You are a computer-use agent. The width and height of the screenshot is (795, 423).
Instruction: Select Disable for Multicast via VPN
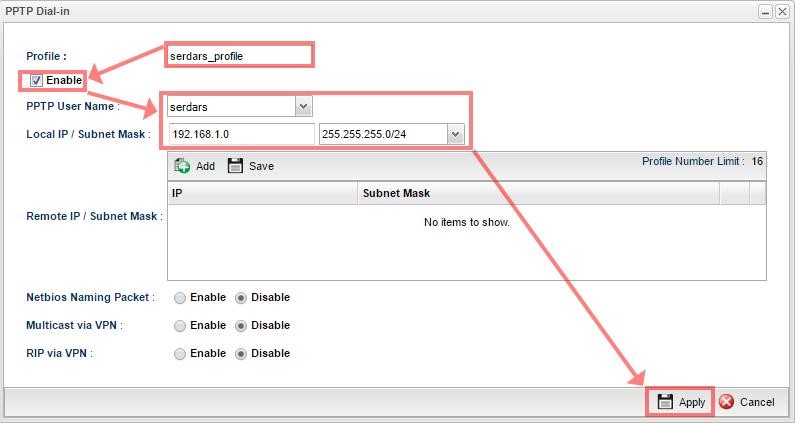click(241, 326)
